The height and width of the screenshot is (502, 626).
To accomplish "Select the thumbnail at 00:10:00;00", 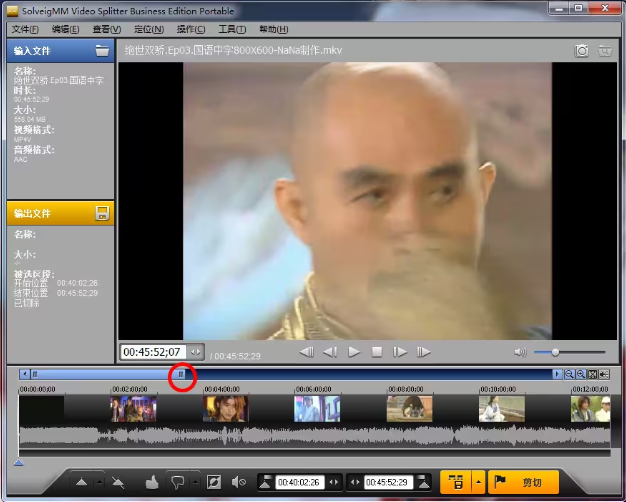I will pyautogui.click(x=502, y=409).
